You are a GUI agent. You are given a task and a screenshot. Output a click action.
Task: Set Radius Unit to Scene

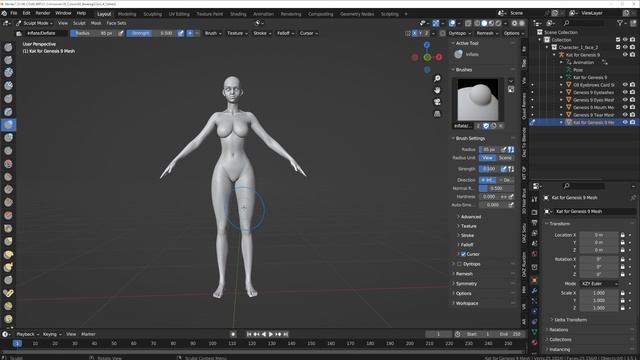(505, 158)
